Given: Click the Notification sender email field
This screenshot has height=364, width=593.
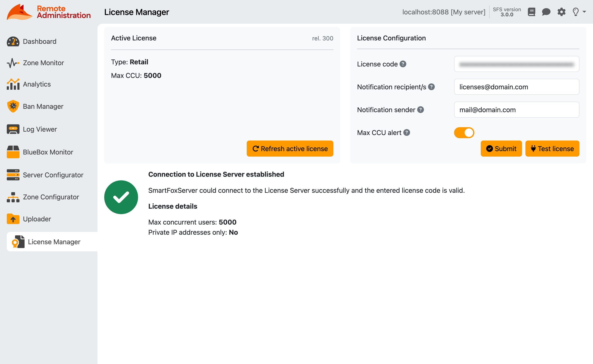Looking at the screenshot, I should point(516,110).
